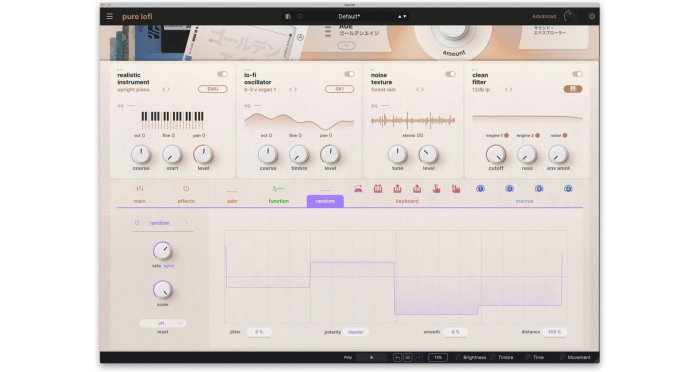Click the realistic instrument coarse knob
The image size is (700, 372).
pyautogui.click(x=141, y=155)
